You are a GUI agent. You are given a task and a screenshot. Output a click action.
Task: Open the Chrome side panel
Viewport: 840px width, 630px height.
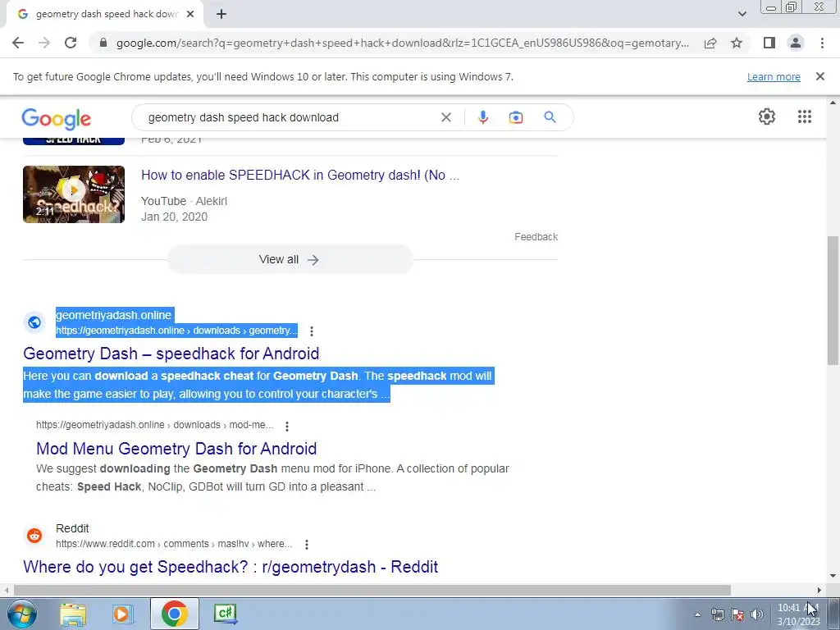pos(769,43)
